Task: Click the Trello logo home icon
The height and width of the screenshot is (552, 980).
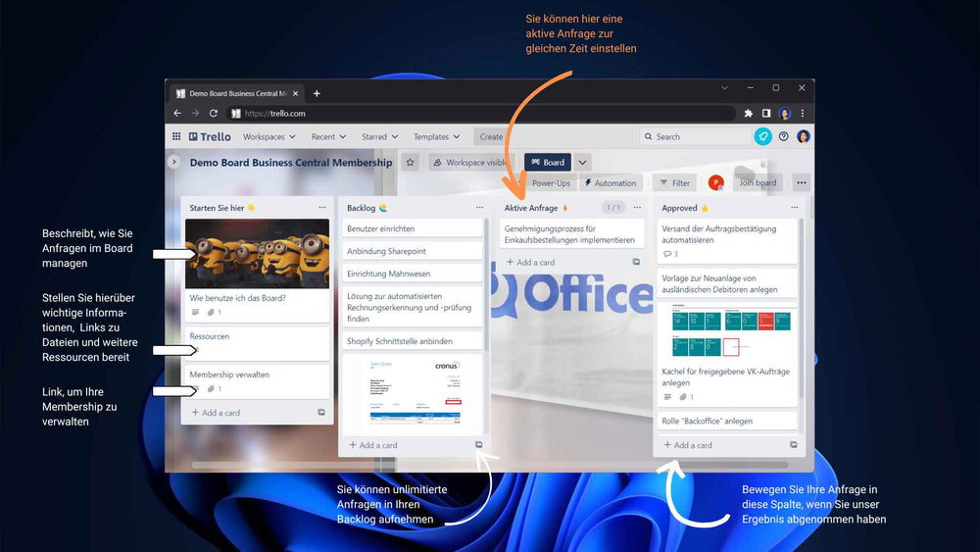Action: pos(210,137)
